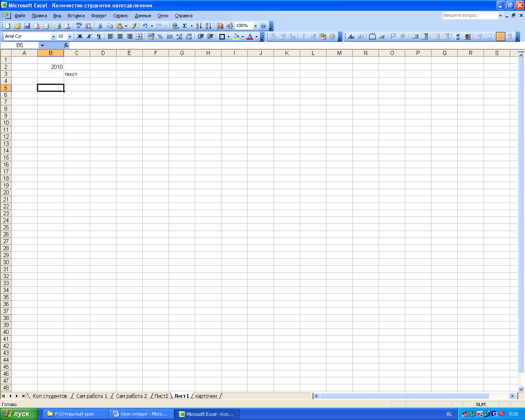Increase cell indent

[210, 37]
